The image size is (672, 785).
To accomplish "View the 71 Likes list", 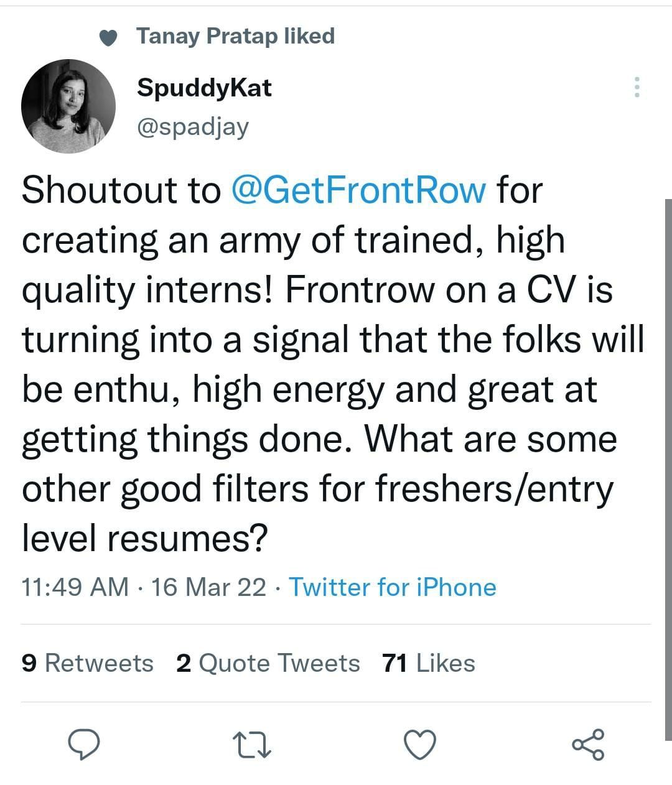I will [429, 663].
